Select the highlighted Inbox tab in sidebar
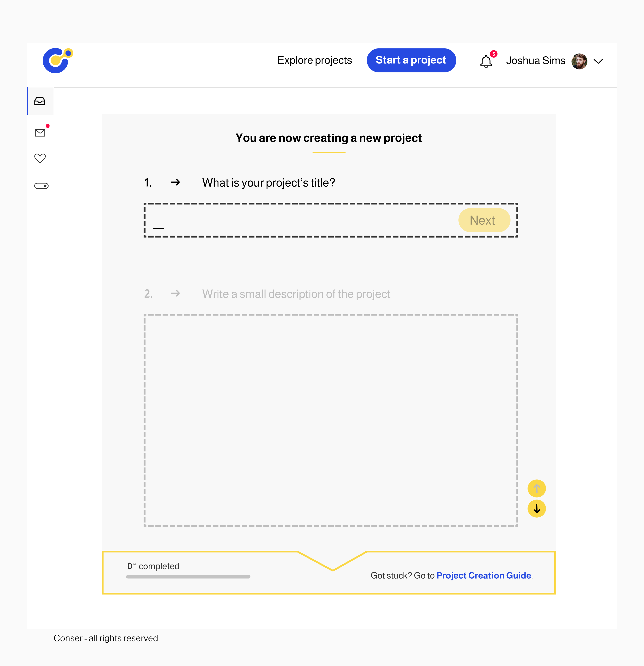Image resolution: width=644 pixels, height=666 pixels. click(40, 101)
